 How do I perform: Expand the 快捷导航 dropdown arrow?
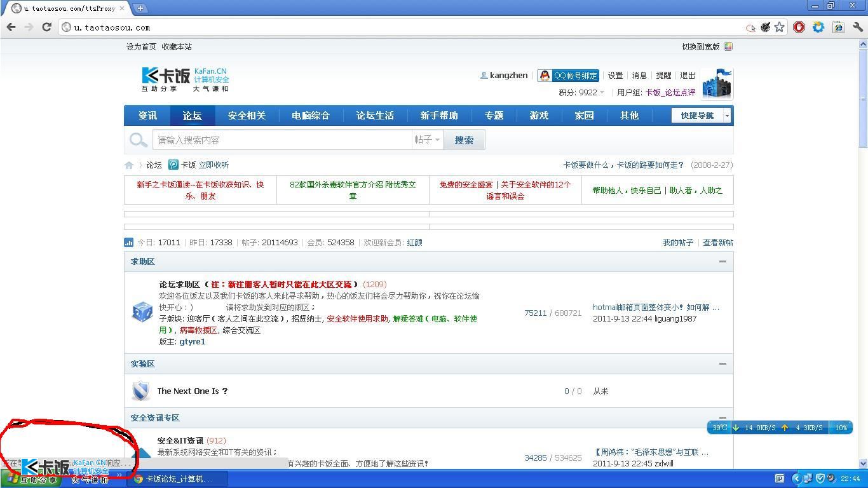727,115
